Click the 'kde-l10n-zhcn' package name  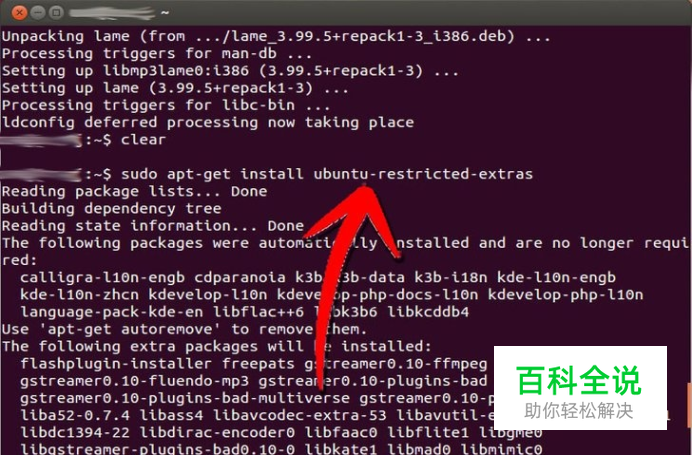[79, 294]
